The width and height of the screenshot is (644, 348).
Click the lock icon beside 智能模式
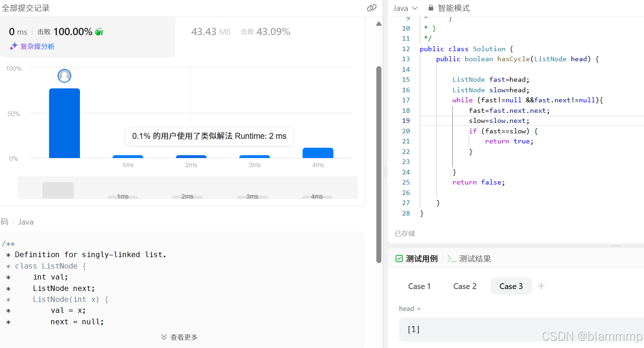click(430, 8)
